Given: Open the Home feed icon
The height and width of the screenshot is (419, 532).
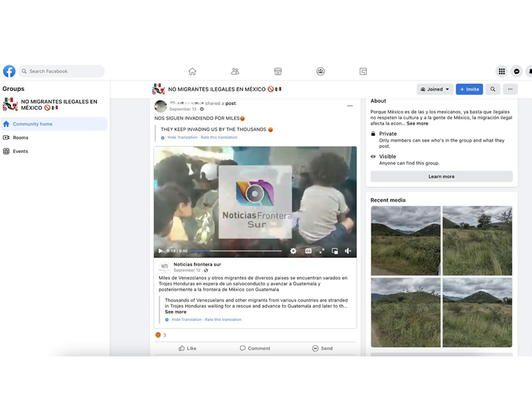Looking at the screenshot, I should coord(192,71).
